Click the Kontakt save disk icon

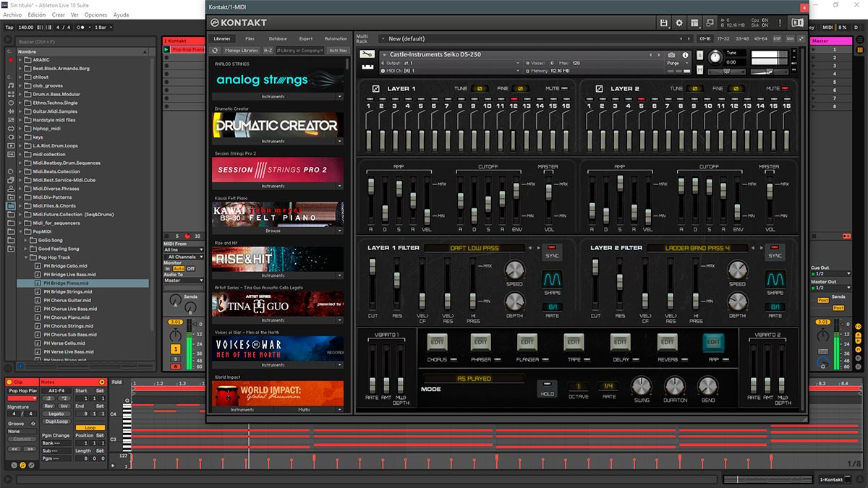[664, 22]
